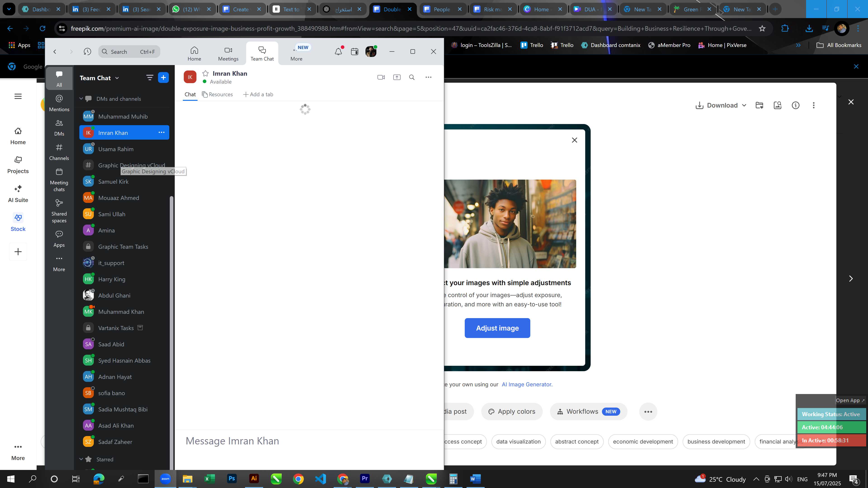This screenshot has height=488, width=868.
Task: Open Illustrator from the taskbar
Action: [254, 479]
